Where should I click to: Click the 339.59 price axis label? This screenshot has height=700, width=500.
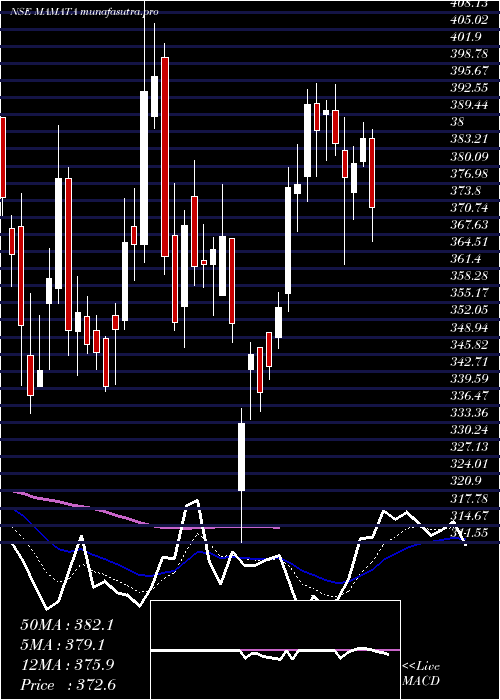(x=469, y=379)
